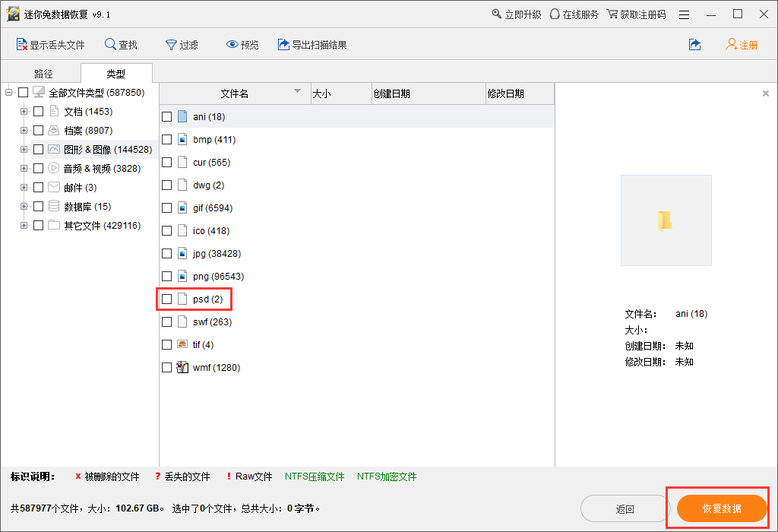Click the NTFS压缩文件 legend text
The width and height of the screenshot is (778, 532).
click(315, 477)
